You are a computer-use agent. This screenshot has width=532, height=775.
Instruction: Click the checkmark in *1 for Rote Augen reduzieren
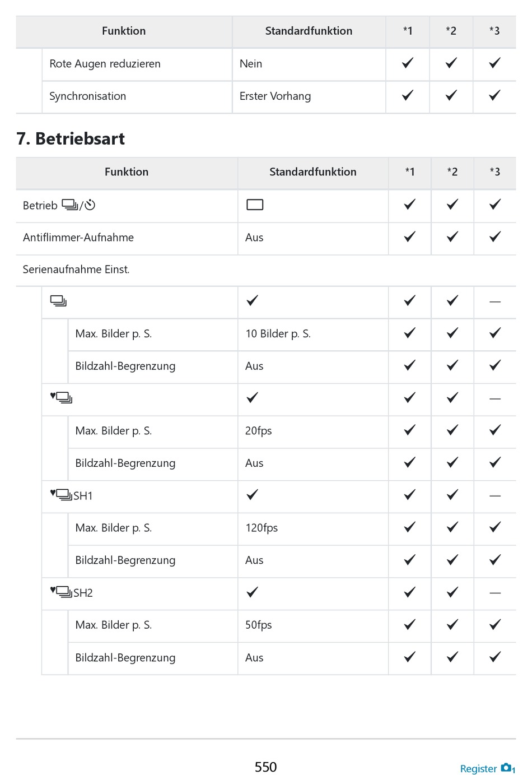(x=408, y=63)
